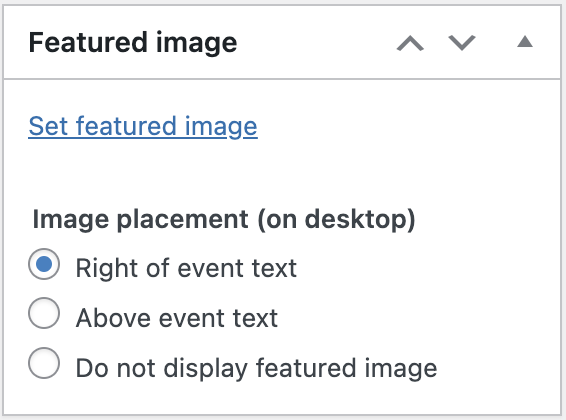The image size is (566, 420).
Task: Move the Featured image panel down
Action: tap(462, 43)
